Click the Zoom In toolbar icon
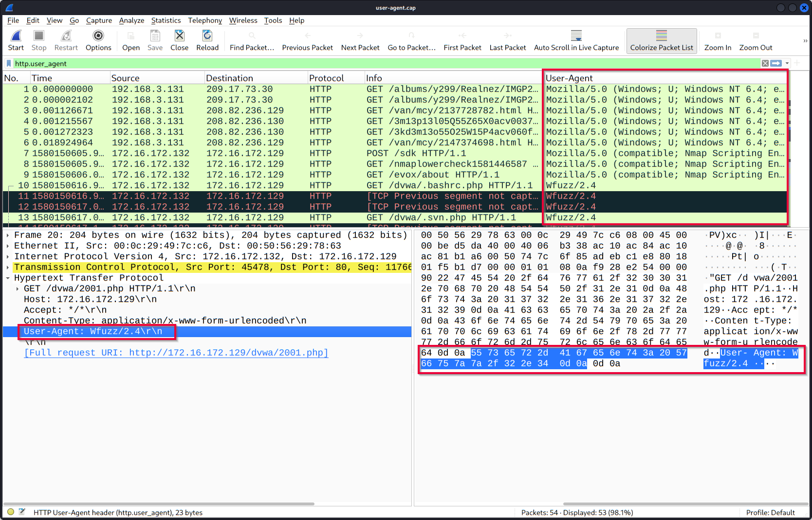Screen dimensions: 812x520 pos(718,36)
